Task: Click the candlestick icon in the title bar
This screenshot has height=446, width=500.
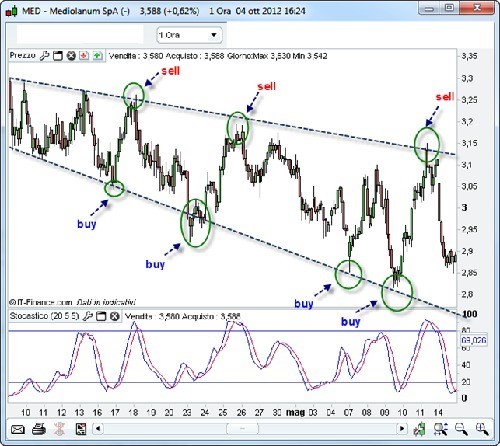Action: pos(11,11)
